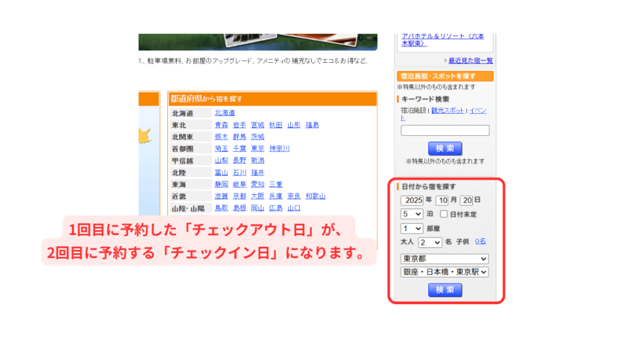This screenshot has width=644, height=338.
Task: Toggle the 日付未定 checkbox
Action: (x=443, y=214)
